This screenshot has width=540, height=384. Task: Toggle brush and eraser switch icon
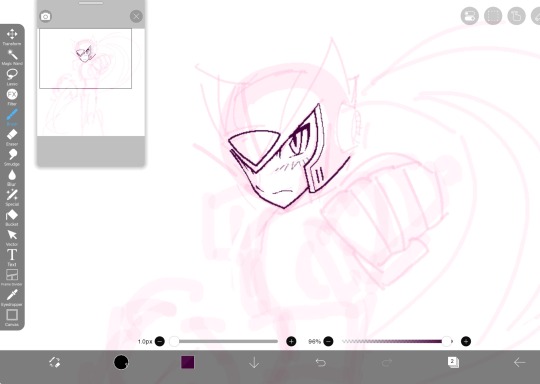[54, 362]
